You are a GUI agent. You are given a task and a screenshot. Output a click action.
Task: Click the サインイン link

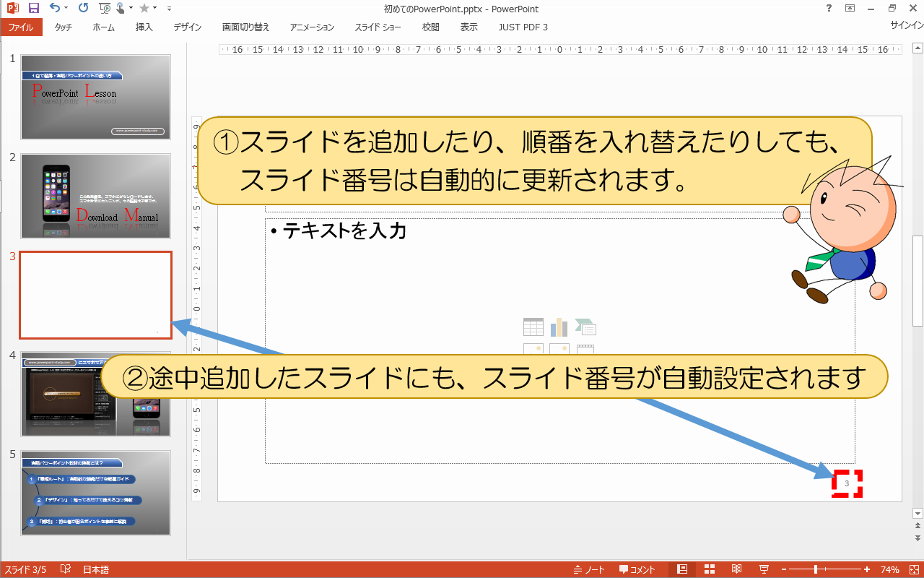pos(907,25)
